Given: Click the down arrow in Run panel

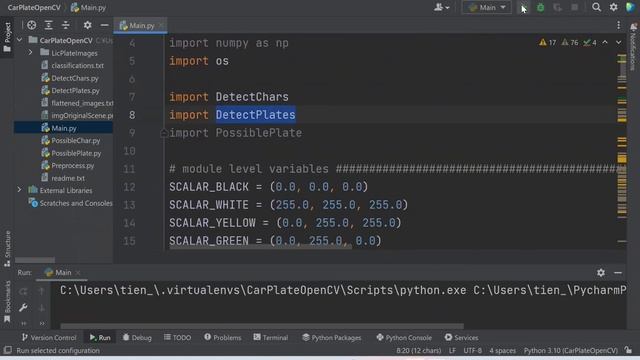Looking at the screenshot, I should (42, 308).
